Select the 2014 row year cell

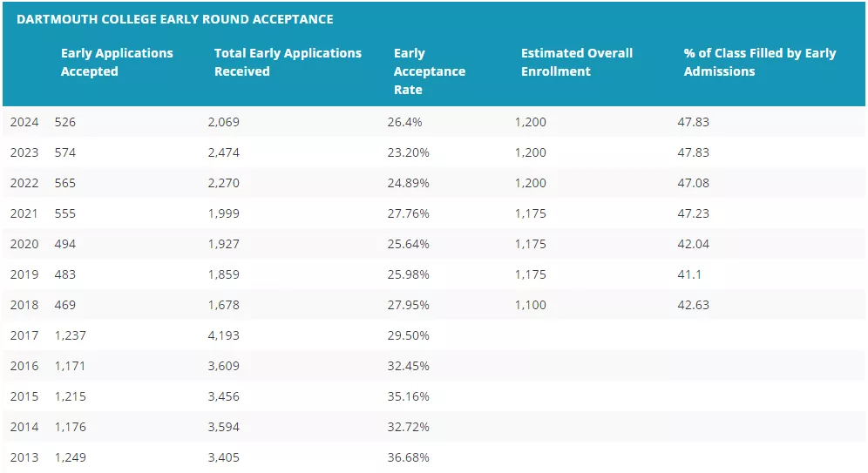point(24,427)
